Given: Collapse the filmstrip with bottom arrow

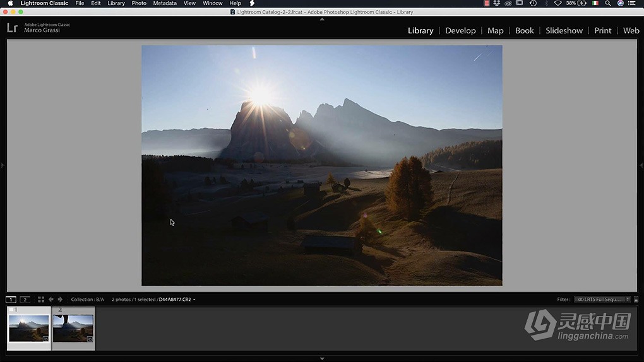Looking at the screenshot, I should [x=322, y=359].
